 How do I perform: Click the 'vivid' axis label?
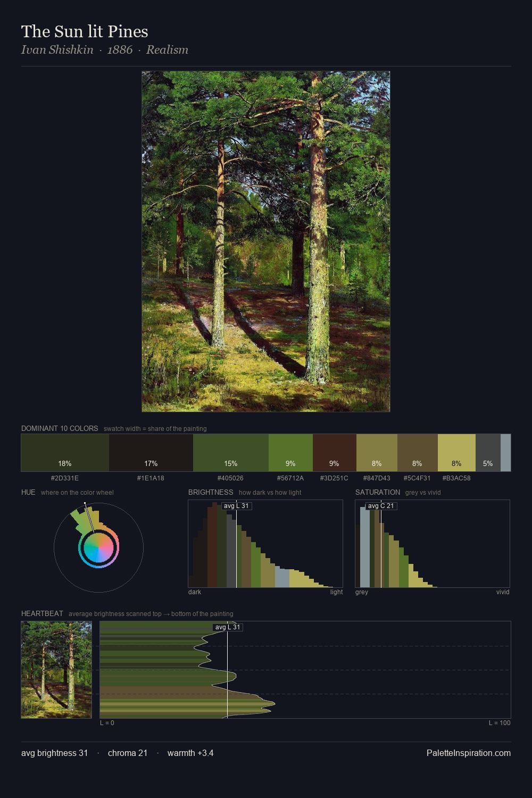pyautogui.click(x=503, y=592)
